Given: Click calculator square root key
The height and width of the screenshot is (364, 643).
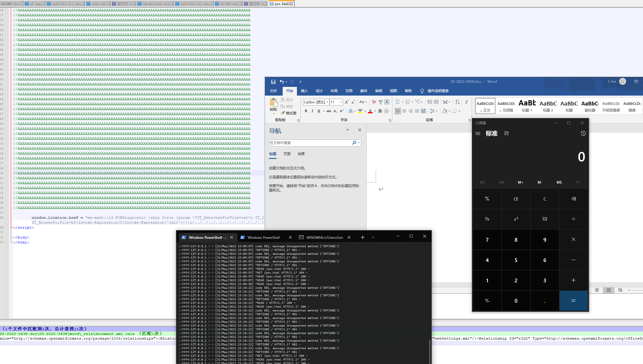Looking at the screenshot, I should tap(545, 219).
